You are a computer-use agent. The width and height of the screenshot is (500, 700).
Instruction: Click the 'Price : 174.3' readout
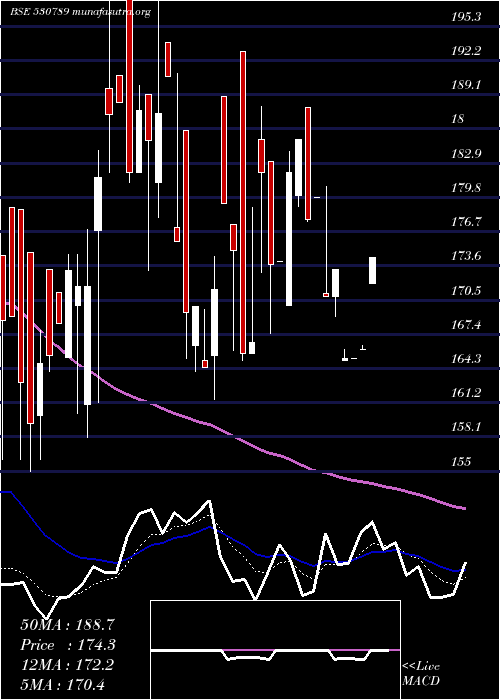click(68, 645)
